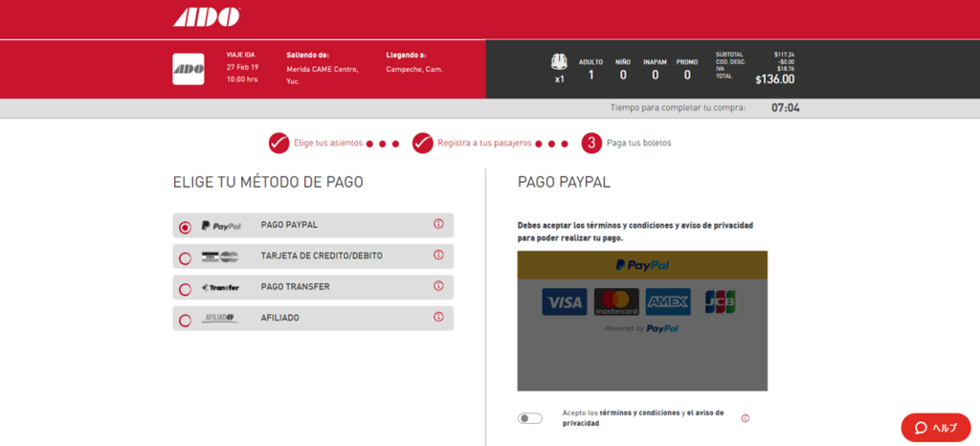Click the ADO logo in top header
The image size is (980, 446).
pyautogui.click(x=207, y=17)
